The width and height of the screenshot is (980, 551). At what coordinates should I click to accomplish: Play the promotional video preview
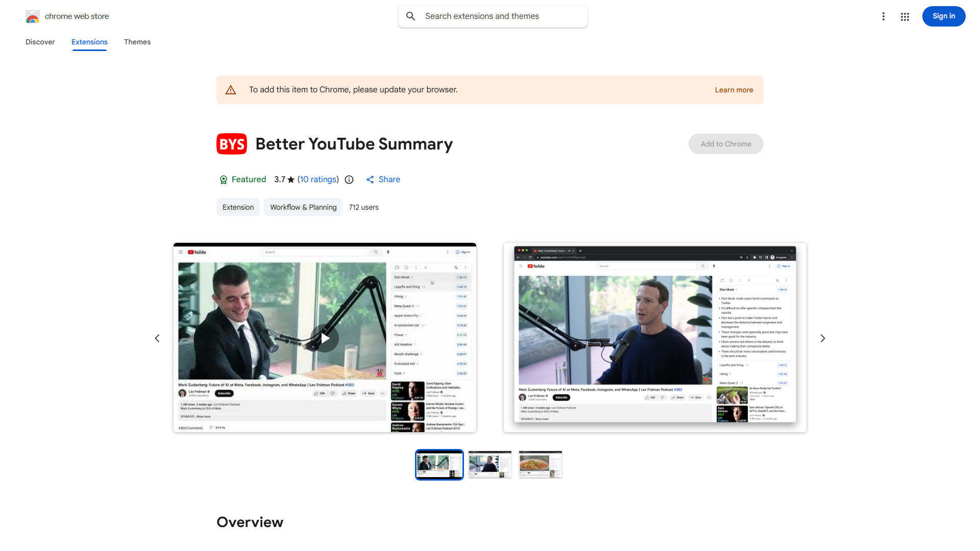(x=325, y=338)
